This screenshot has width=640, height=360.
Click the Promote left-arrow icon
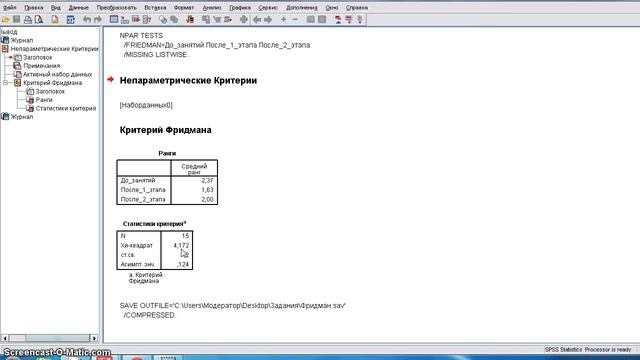click(x=257, y=19)
